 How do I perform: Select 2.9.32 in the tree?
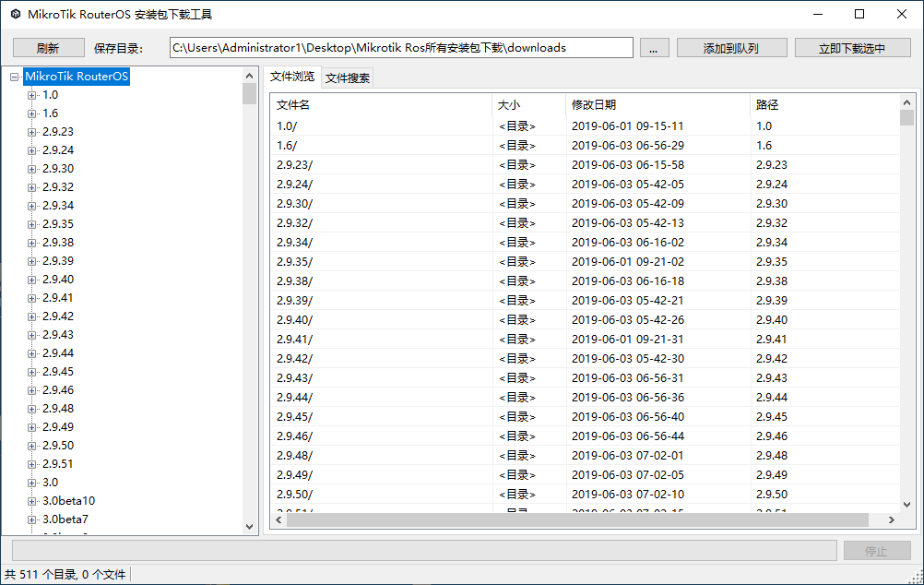58,187
